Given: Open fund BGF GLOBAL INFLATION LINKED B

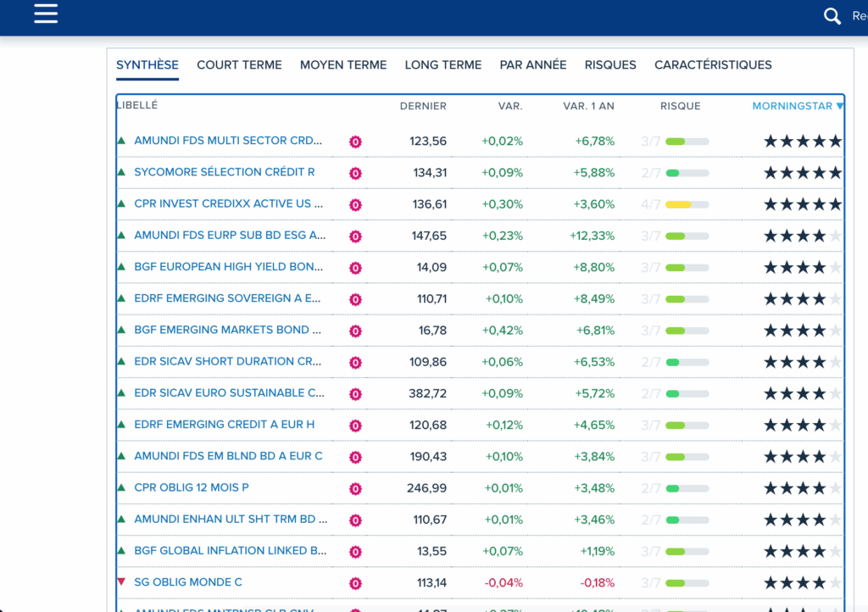Looking at the screenshot, I should (x=231, y=551).
